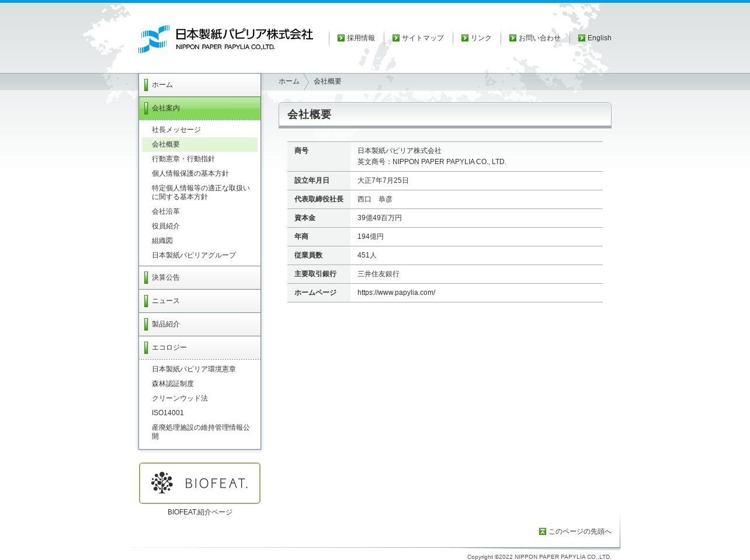Click green arrow icon beside お問い合わせ
The height and width of the screenshot is (560, 750).
coord(513,38)
